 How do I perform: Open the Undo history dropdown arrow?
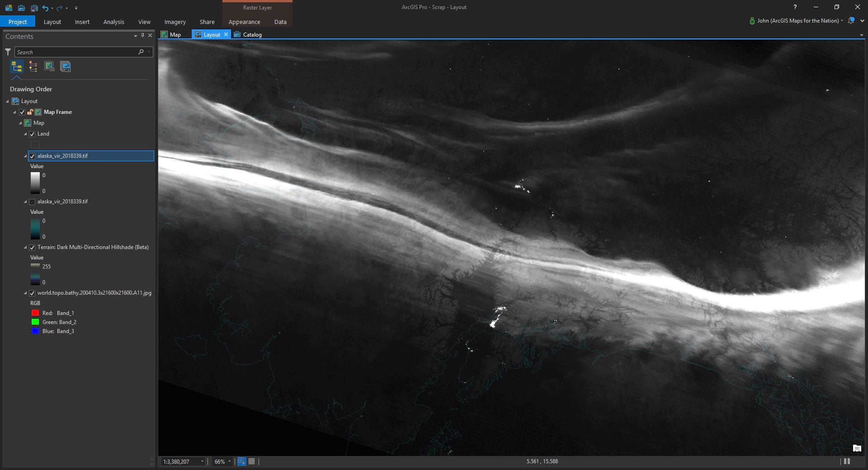[x=52, y=8]
